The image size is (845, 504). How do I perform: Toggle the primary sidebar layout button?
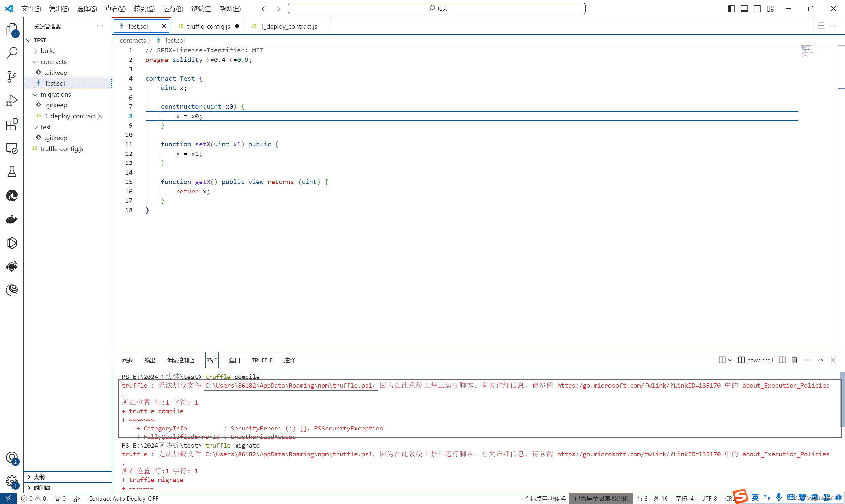(731, 9)
